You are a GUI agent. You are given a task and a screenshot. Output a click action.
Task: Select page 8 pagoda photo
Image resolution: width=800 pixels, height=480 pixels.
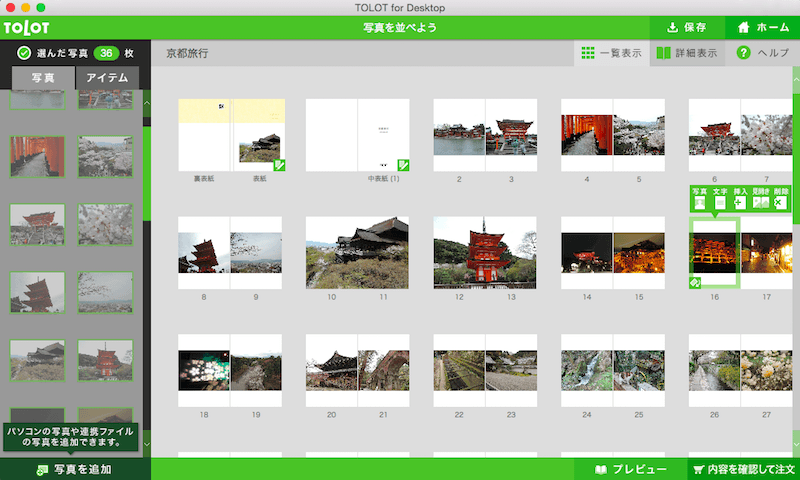tap(204, 252)
